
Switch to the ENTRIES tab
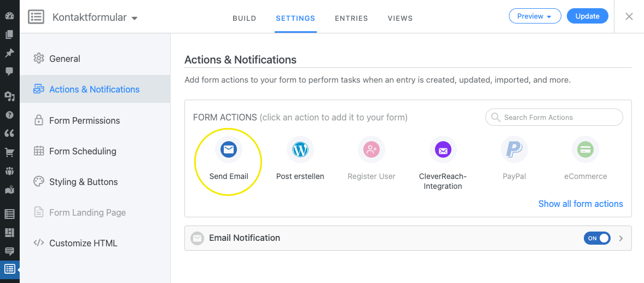[351, 18]
